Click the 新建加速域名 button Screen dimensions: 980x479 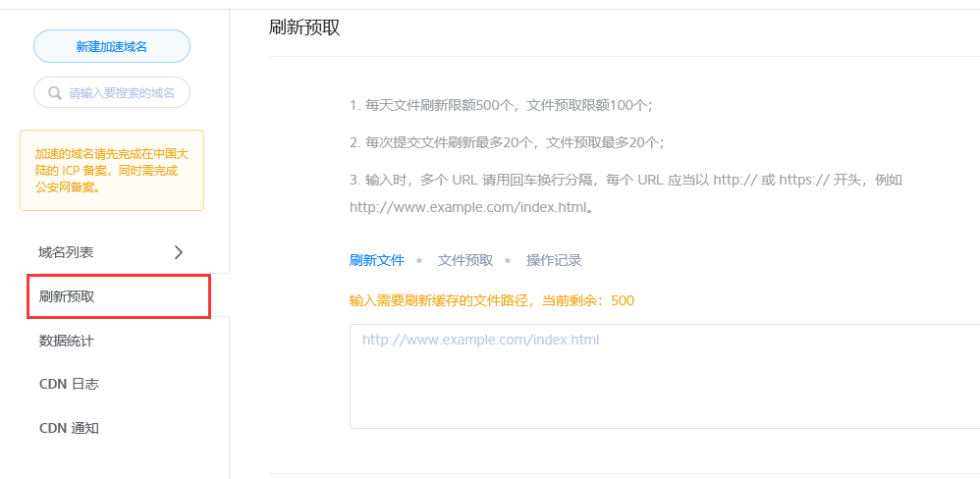point(112,46)
